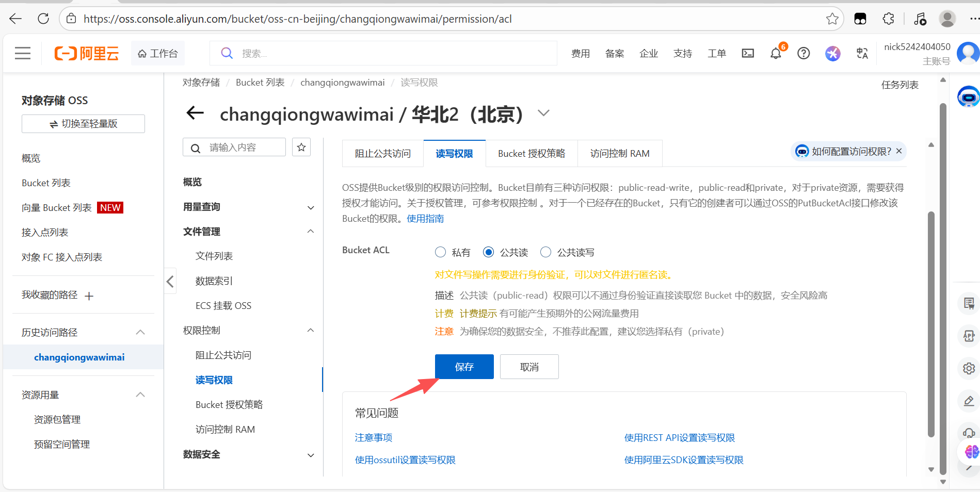Open the API tool icon in right toolbar
980x492 pixels.
pos(969,336)
